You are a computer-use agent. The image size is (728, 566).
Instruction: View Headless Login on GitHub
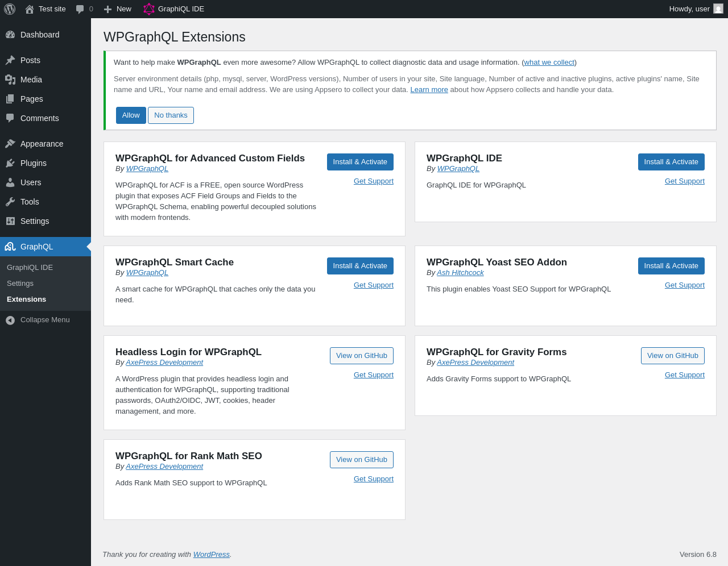pos(362,356)
